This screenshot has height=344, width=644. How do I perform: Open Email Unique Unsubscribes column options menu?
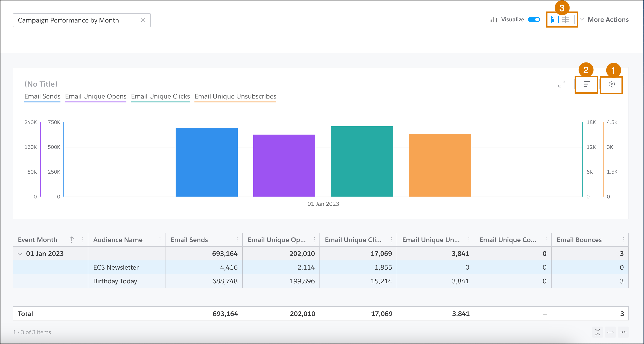(x=468, y=240)
